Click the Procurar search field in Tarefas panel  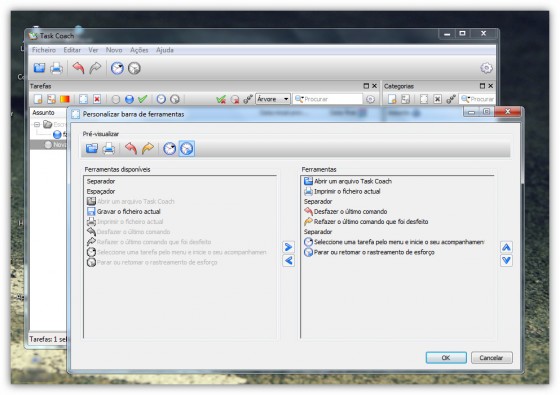(328, 99)
